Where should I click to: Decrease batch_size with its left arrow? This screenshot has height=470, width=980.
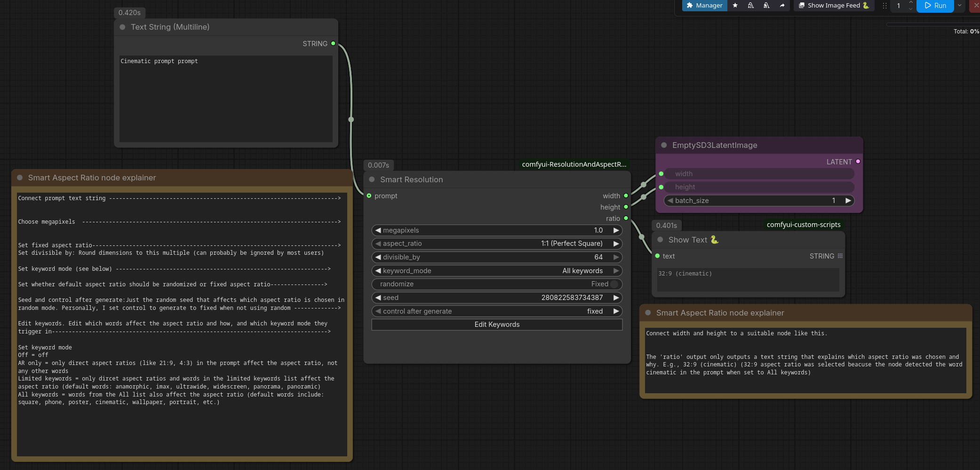pyautogui.click(x=670, y=201)
